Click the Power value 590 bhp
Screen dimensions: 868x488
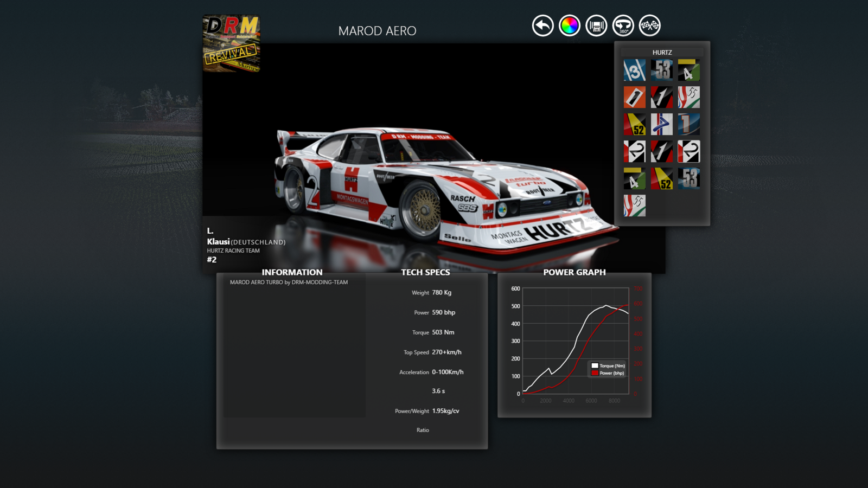(x=444, y=313)
